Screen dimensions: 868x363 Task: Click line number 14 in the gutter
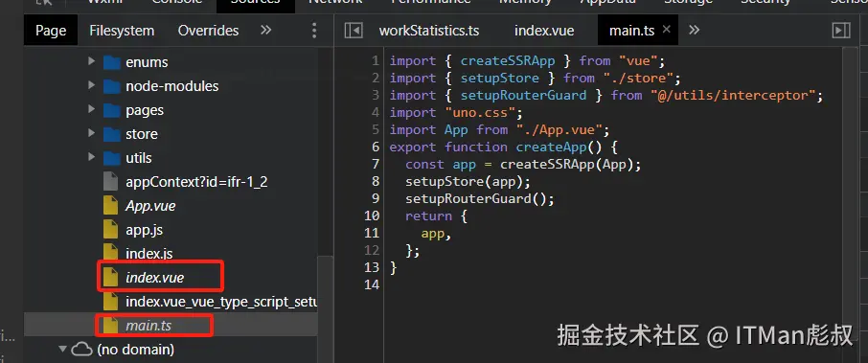click(372, 284)
